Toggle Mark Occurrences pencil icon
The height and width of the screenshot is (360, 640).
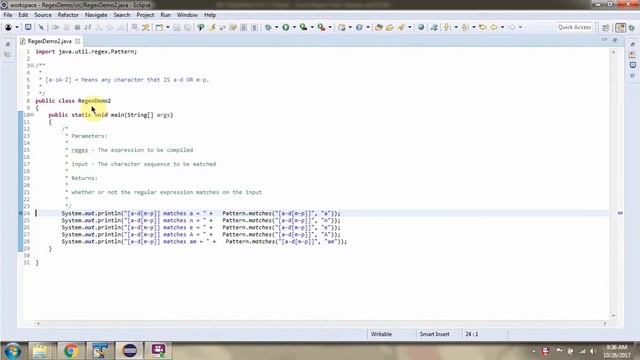[x=212, y=27]
